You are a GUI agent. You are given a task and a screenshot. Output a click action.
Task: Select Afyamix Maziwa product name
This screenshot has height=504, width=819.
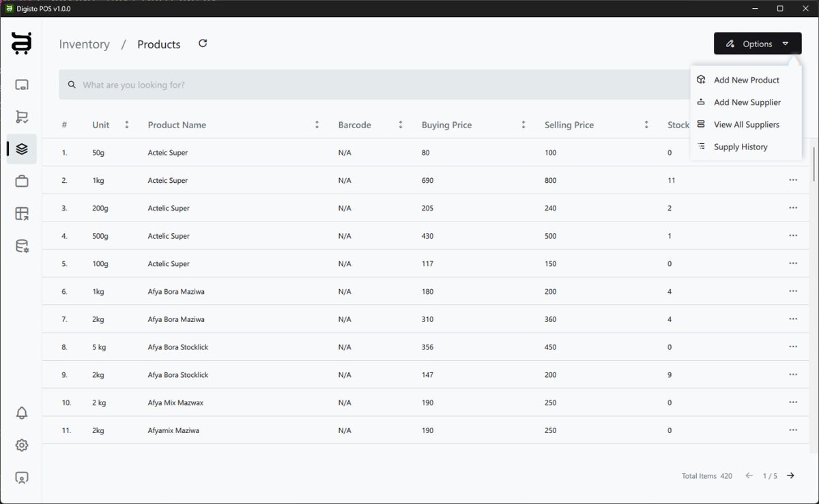(173, 430)
